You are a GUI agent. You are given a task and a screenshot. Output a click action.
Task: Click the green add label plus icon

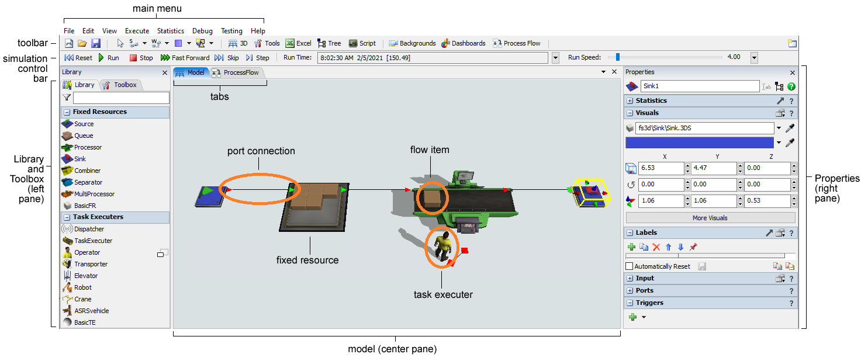[x=631, y=247]
